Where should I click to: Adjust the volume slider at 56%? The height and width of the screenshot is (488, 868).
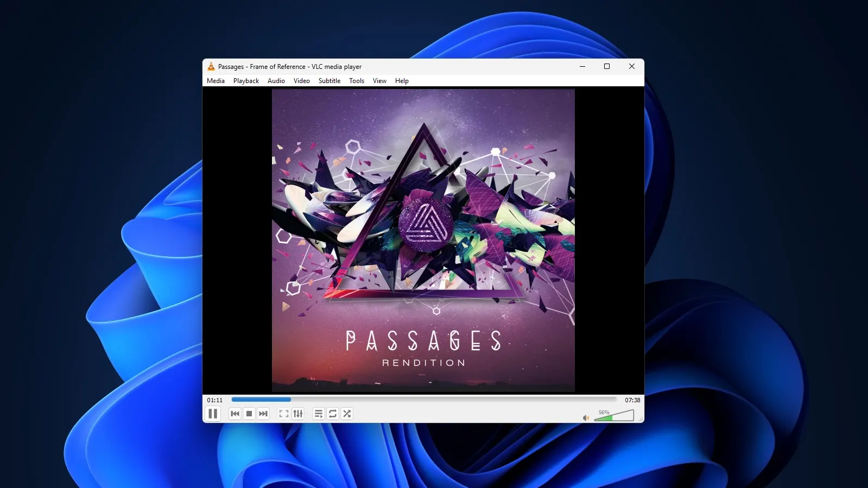coord(614,415)
